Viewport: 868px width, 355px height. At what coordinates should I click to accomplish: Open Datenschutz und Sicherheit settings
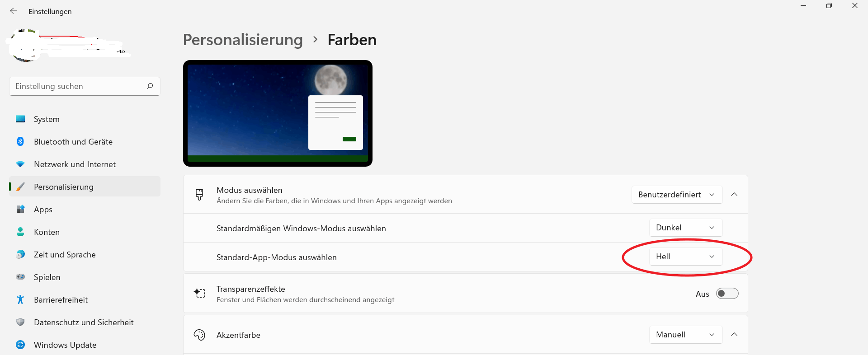point(85,322)
